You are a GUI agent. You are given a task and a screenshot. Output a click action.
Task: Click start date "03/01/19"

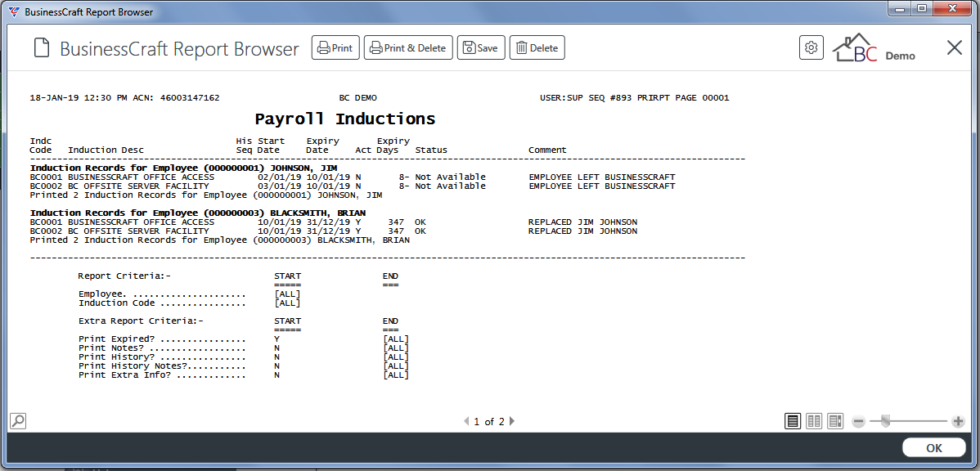pyautogui.click(x=280, y=186)
